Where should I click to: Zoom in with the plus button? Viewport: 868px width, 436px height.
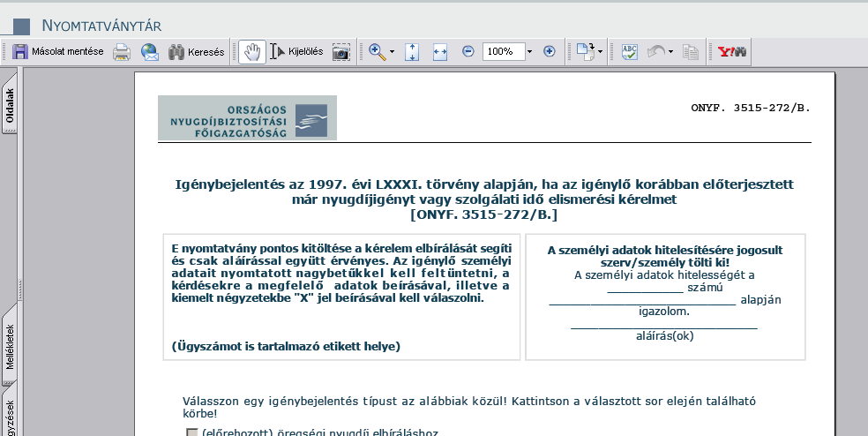[x=550, y=51]
